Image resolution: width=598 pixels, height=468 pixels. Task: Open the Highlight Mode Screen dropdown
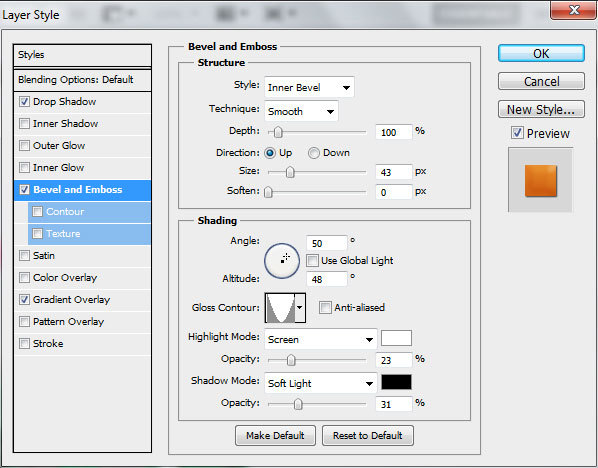point(320,339)
